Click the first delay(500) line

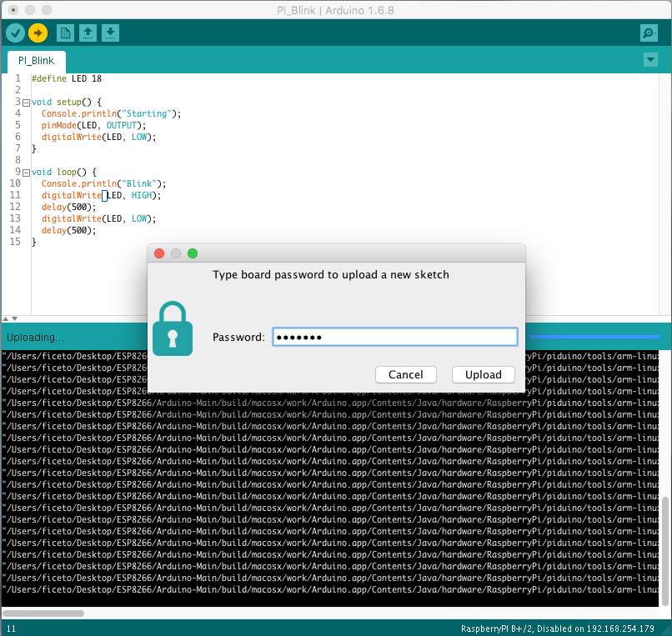pyautogui.click(x=68, y=207)
